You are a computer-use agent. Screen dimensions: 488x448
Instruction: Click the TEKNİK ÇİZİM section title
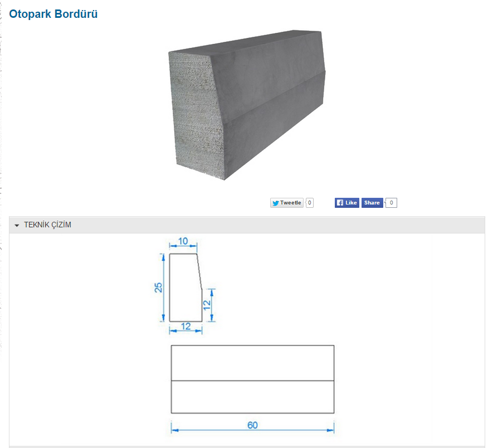[x=47, y=225]
